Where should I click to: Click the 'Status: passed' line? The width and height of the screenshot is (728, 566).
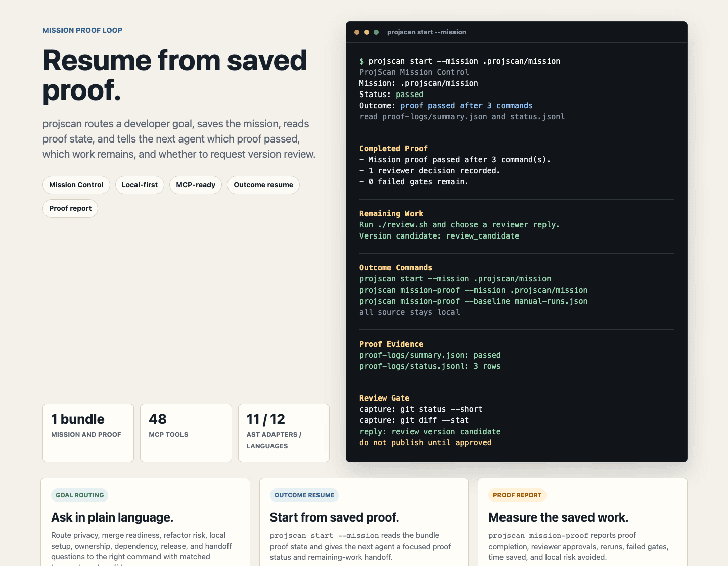pos(391,95)
